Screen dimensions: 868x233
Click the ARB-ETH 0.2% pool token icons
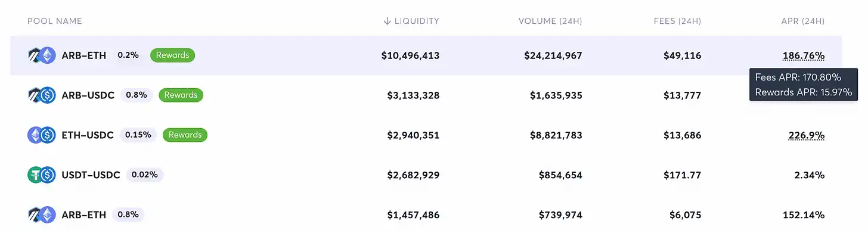42,55
